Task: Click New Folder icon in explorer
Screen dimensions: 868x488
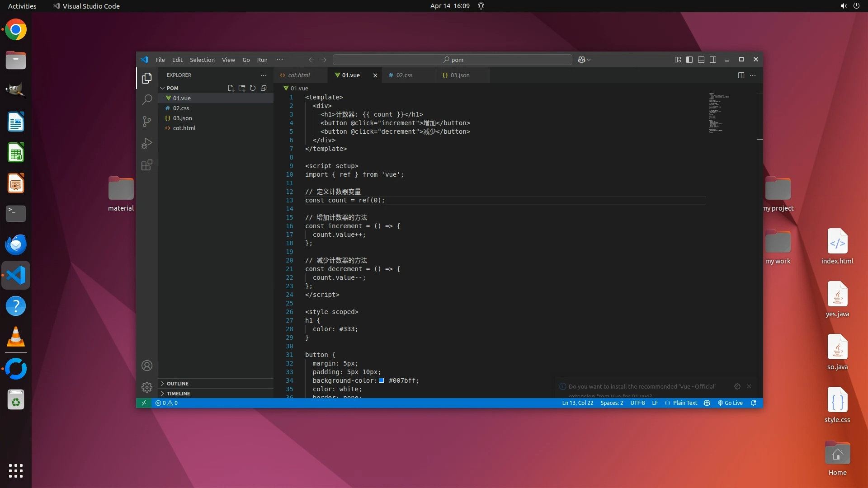Action: click(242, 88)
